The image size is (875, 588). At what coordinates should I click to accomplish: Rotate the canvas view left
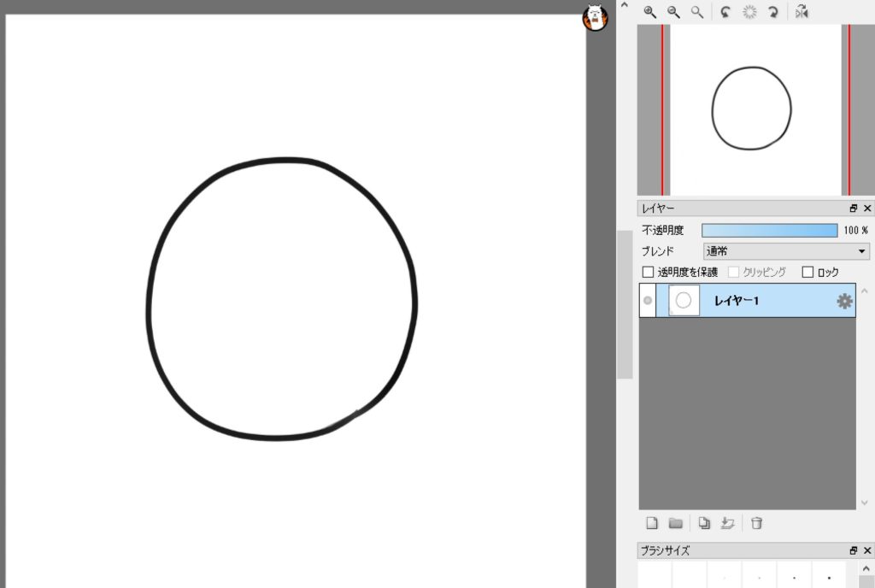(x=725, y=12)
